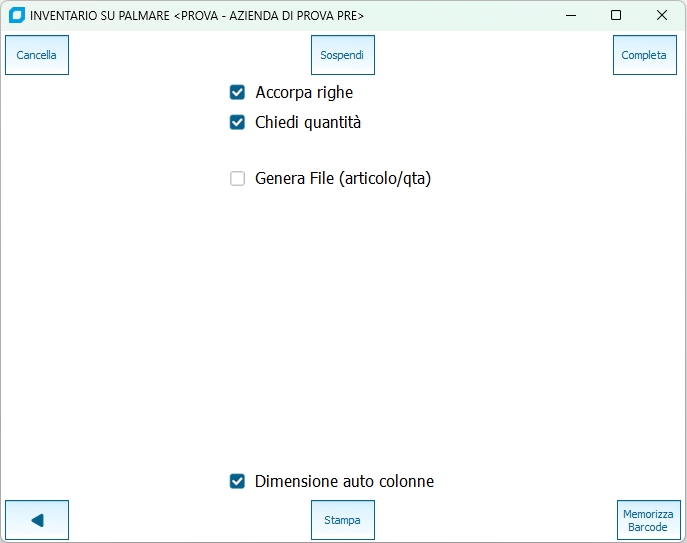Image resolution: width=687 pixels, height=543 pixels.
Task: Minimize the Inventario su Palmare window
Action: pos(570,16)
